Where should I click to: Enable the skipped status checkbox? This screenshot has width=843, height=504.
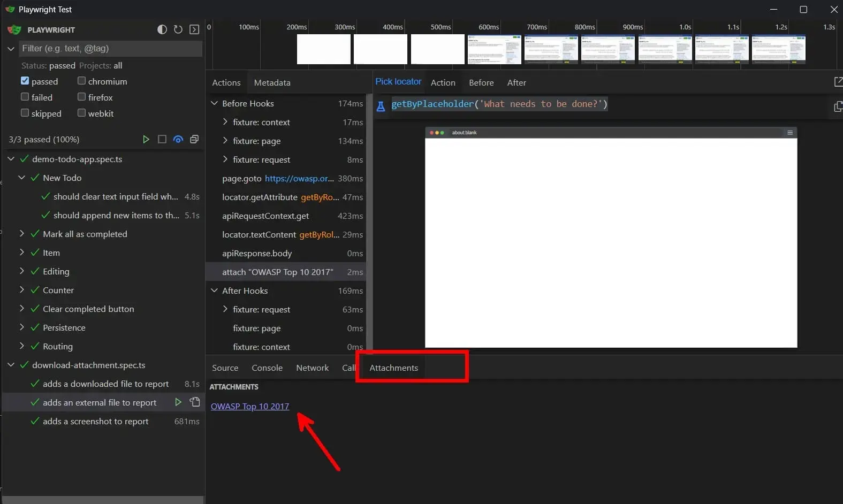(x=25, y=113)
